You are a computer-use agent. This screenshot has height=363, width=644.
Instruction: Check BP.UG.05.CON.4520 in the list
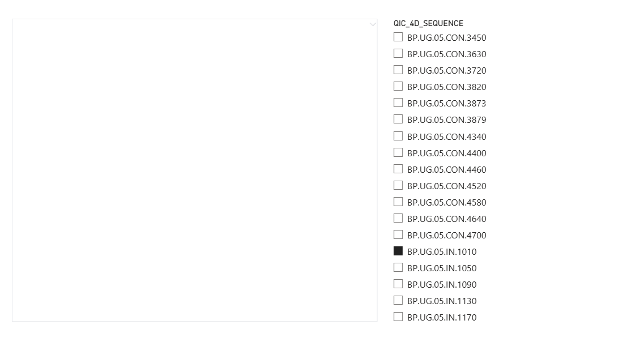pos(398,185)
